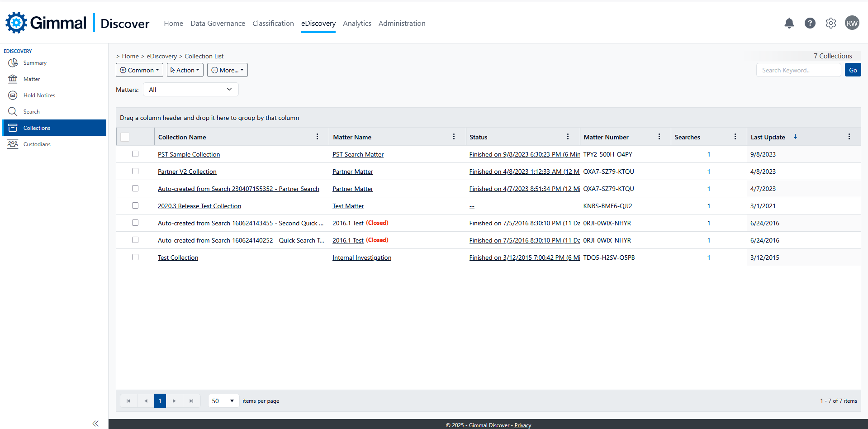Open Status column options menu

coord(568,137)
